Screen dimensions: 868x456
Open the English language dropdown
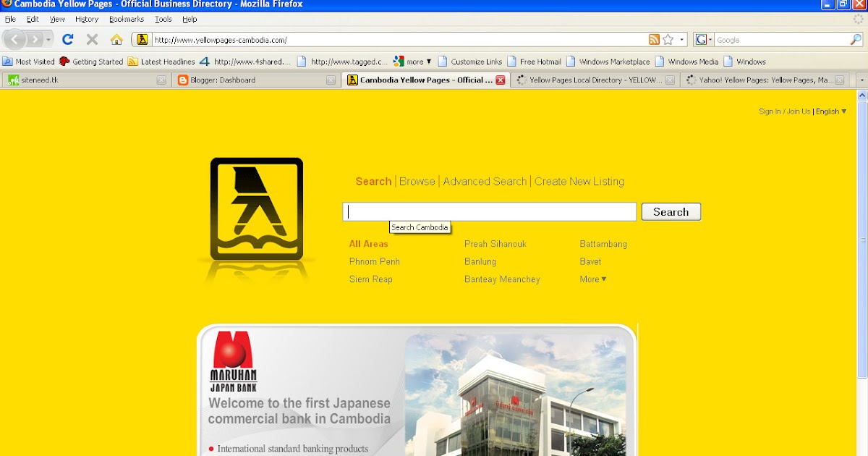point(831,111)
